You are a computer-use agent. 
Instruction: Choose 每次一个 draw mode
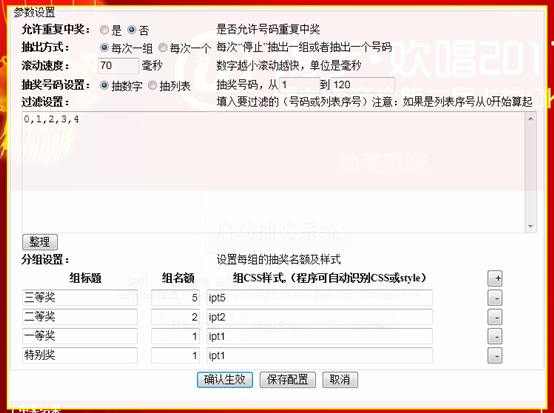[163, 47]
